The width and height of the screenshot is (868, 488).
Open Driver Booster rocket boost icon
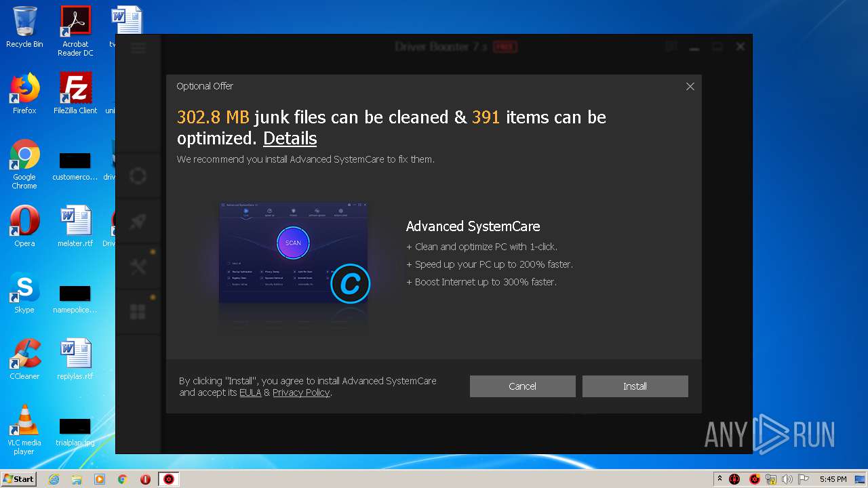(138, 222)
